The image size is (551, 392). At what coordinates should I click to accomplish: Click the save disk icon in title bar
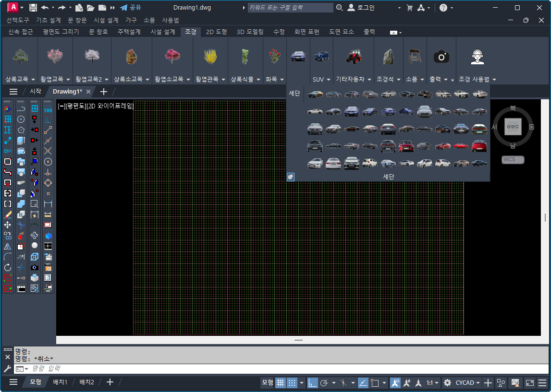point(33,8)
